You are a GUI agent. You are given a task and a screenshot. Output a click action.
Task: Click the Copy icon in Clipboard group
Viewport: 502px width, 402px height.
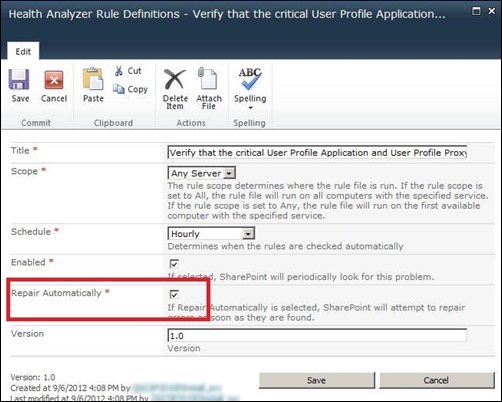119,89
